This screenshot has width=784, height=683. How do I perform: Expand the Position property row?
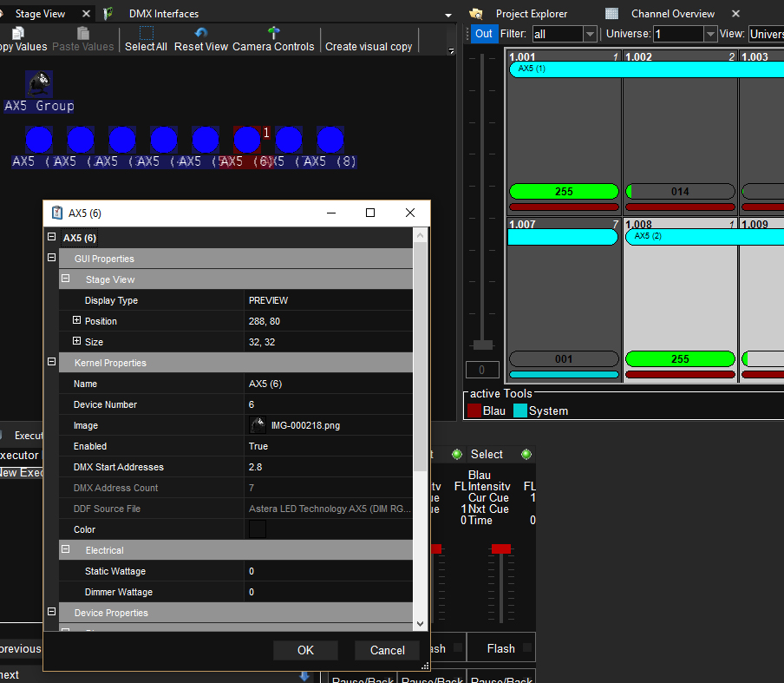(x=76, y=321)
